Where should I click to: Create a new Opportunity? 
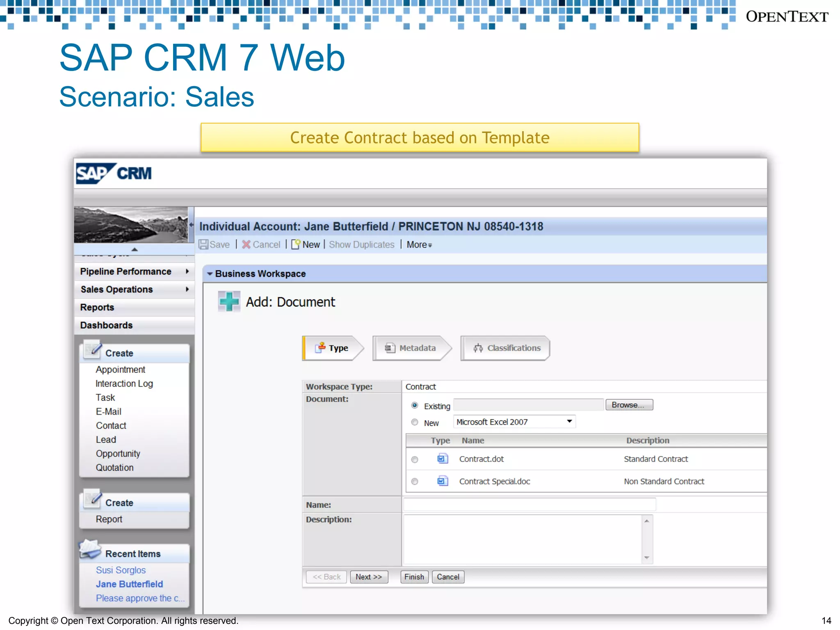[118, 454]
